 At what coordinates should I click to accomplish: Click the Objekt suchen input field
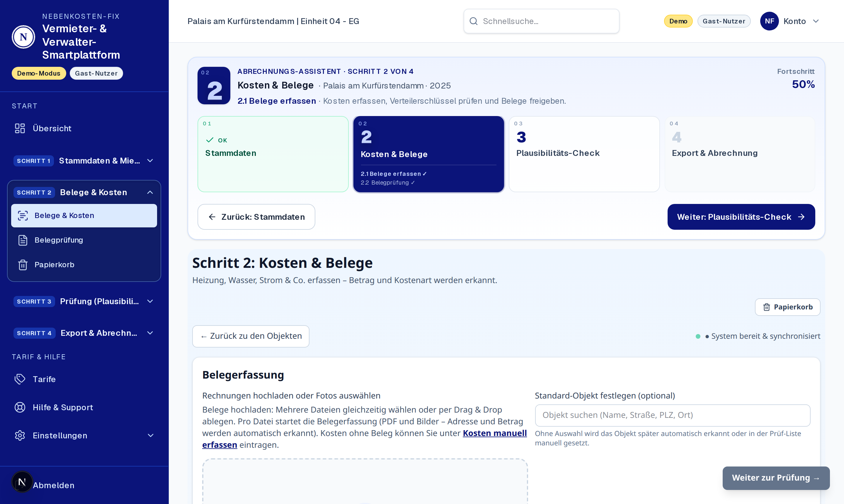click(x=672, y=415)
